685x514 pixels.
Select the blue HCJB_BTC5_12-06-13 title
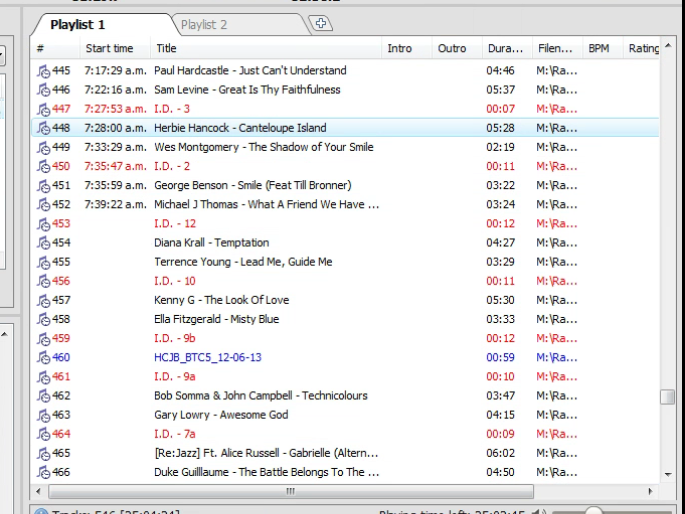(x=208, y=358)
